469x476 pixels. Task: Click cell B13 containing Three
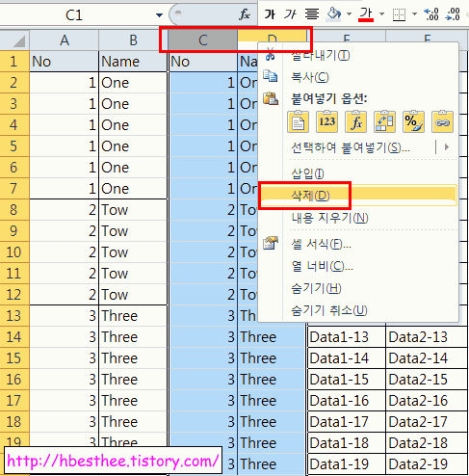point(133,316)
